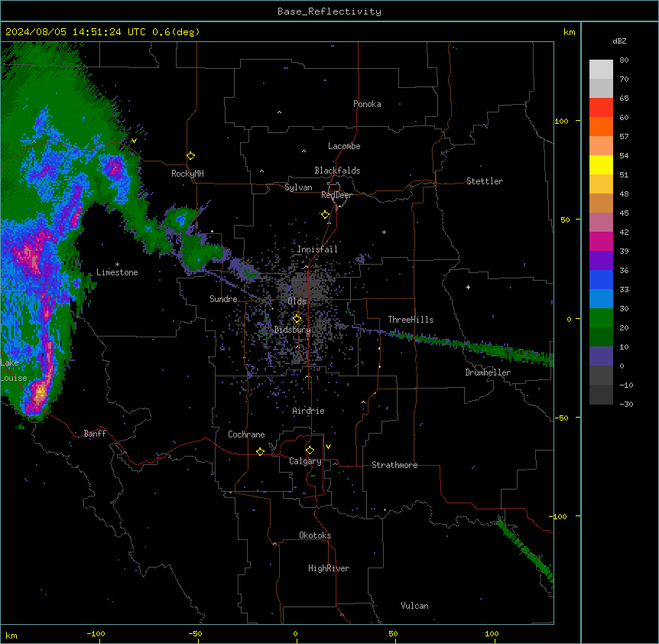This screenshot has height=644, width=659.
Task: Click the Stettler town label
Action: tap(485, 181)
